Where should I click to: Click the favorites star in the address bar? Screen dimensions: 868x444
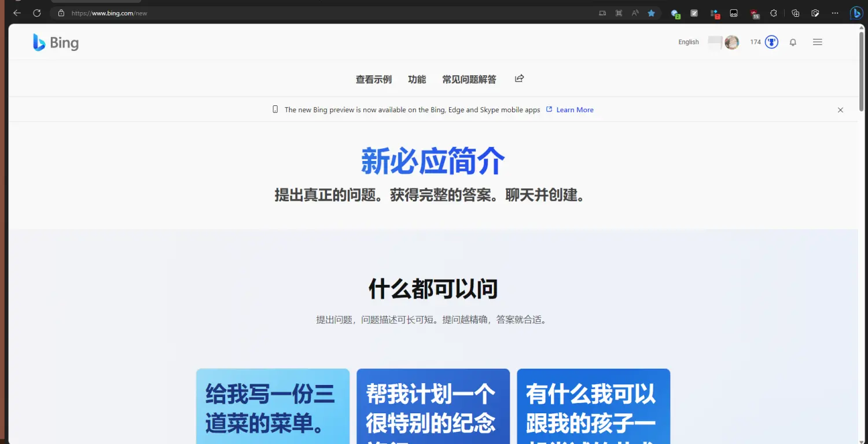[651, 13]
